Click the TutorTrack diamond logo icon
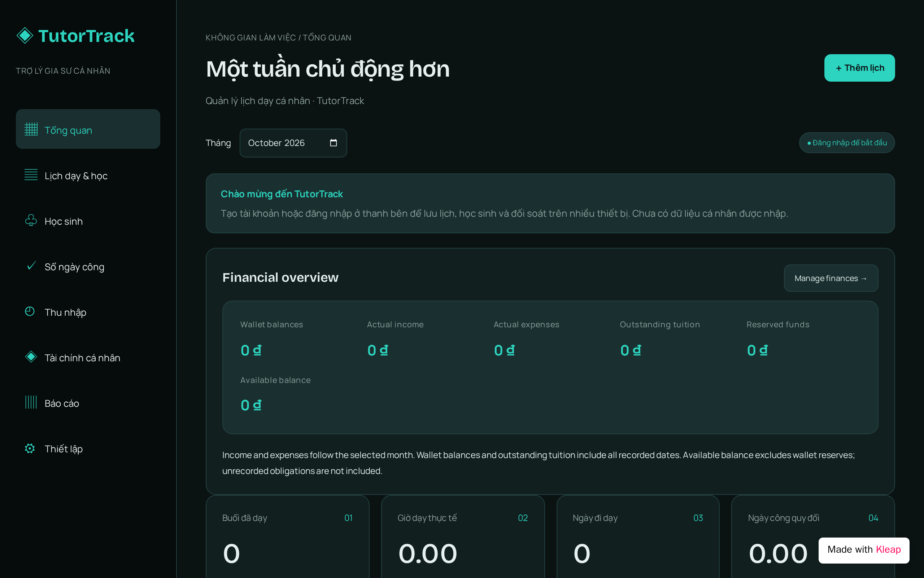Image resolution: width=924 pixels, height=578 pixels. point(25,35)
